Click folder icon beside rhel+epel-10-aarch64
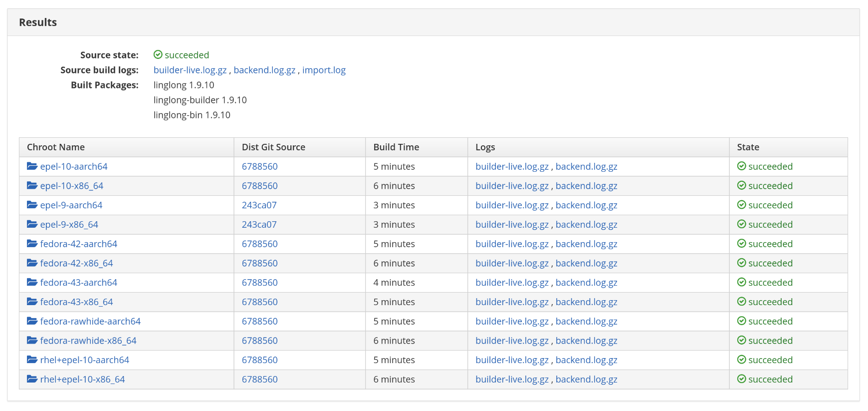This screenshot has height=411, width=868. tap(32, 360)
